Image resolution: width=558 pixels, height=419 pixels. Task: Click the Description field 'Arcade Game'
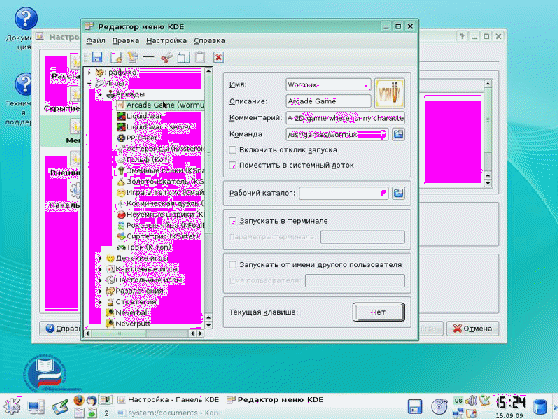click(x=328, y=101)
